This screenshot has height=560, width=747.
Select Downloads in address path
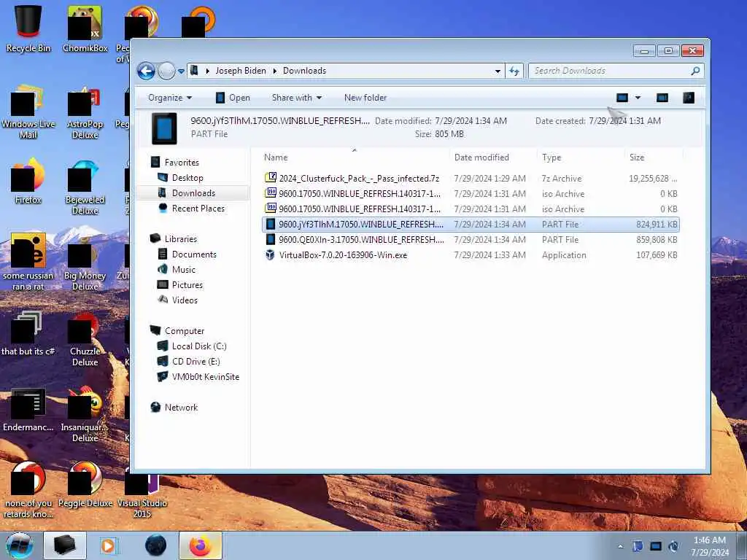pos(304,71)
